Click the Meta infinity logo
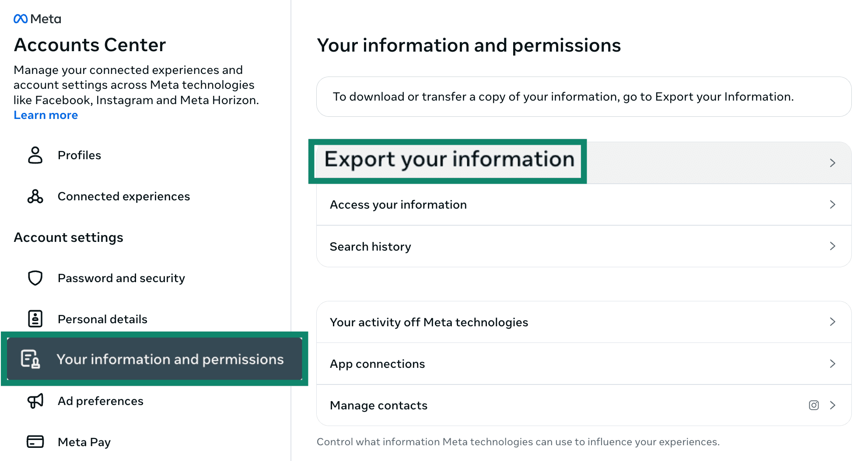 click(21, 19)
